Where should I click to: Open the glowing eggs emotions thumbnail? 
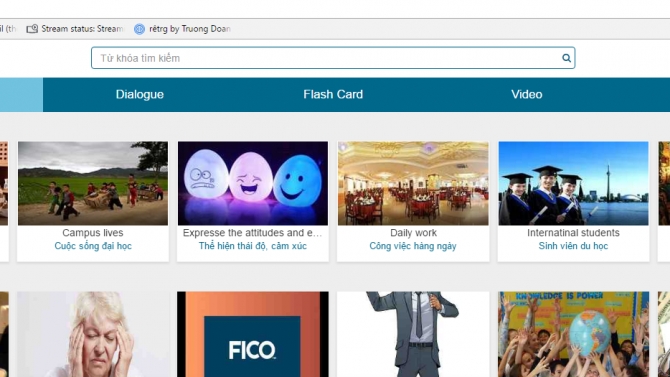pyautogui.click(x=253, y=183)
